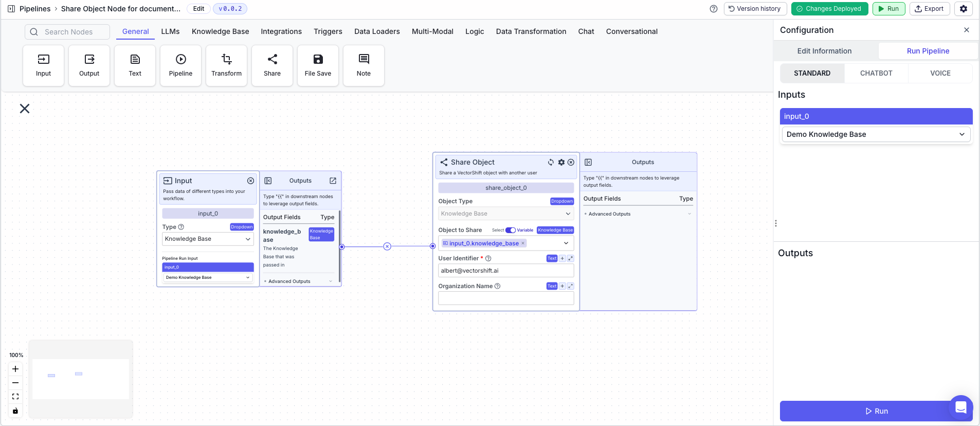The image size is (980, 426).
Task: Zoom in on the canvas
Action: tap(15, 369)
